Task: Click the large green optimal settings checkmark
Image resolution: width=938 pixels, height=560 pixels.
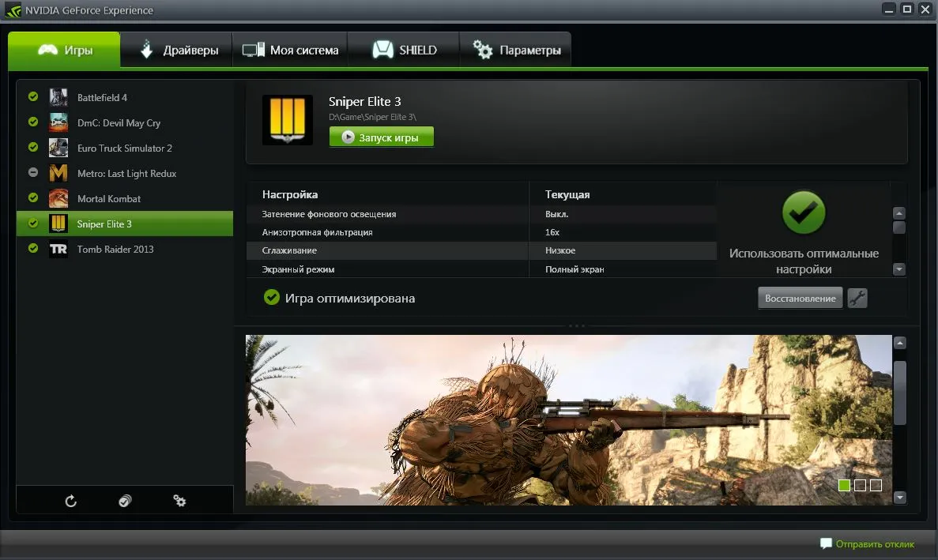Action: point(804,212)
